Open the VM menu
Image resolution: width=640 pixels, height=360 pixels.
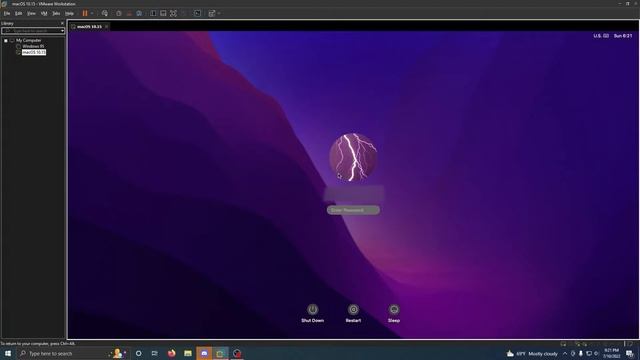click(44, 13)
